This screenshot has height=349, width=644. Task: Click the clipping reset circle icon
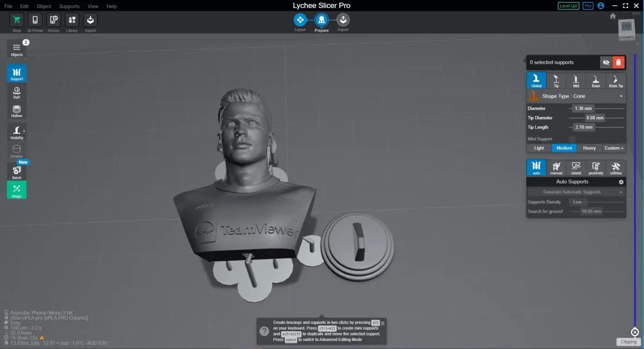(x=635, y=331)
